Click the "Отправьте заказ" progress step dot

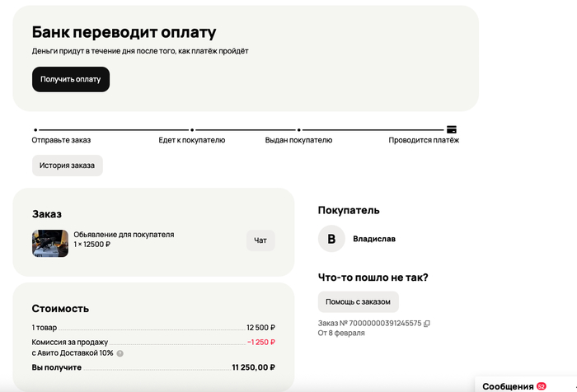click(35, 130)
